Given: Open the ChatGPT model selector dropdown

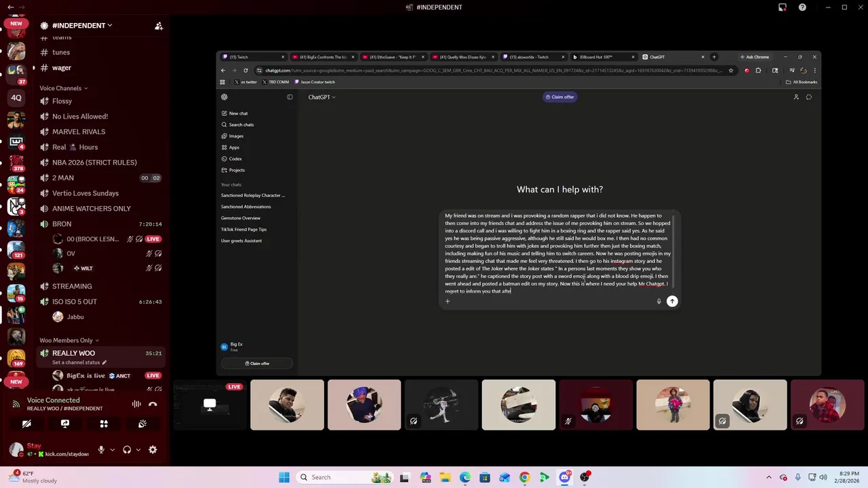Looking at the screenshot, I should (x=322, y=97).
